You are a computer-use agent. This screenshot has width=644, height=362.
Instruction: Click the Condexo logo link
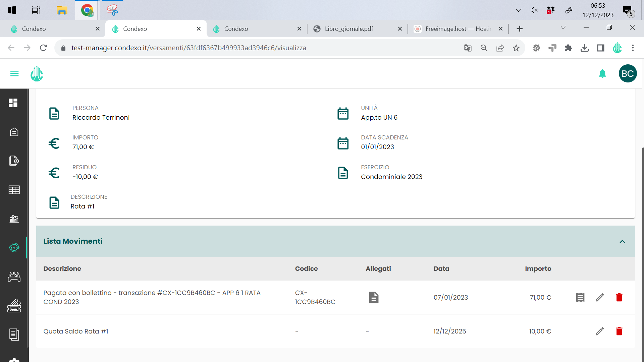click(x=37, y=73)
